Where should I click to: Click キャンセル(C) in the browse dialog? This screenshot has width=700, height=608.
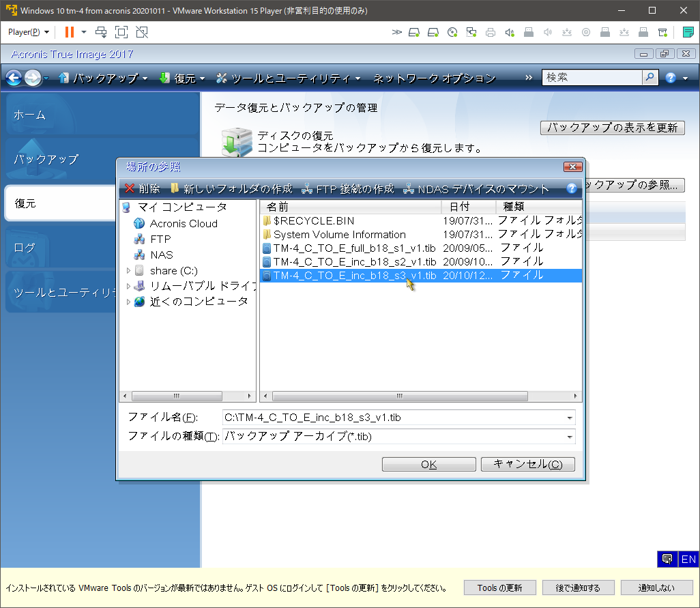click(527, 464)
